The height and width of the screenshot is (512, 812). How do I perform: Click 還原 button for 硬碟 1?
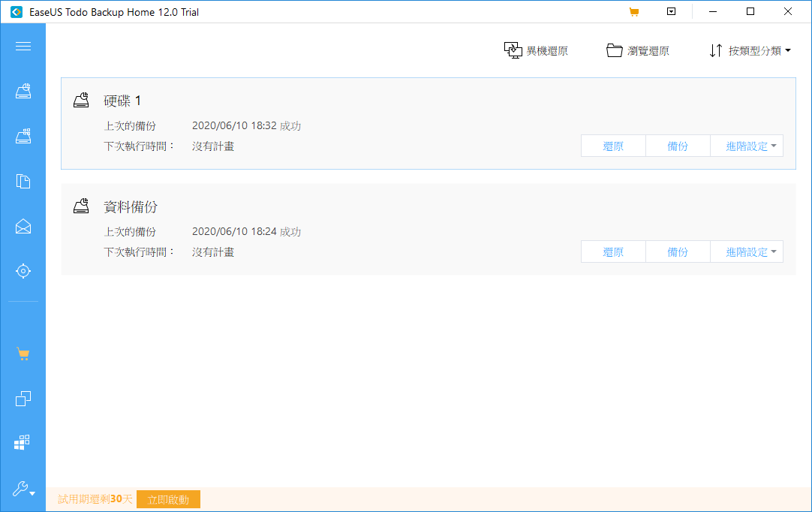(613, 146)
